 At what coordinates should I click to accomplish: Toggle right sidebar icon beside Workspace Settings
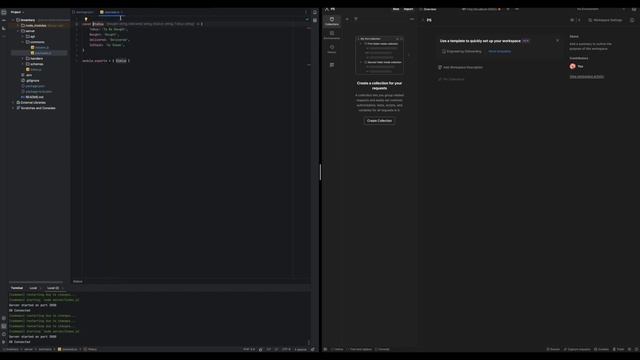pos(632,20)
